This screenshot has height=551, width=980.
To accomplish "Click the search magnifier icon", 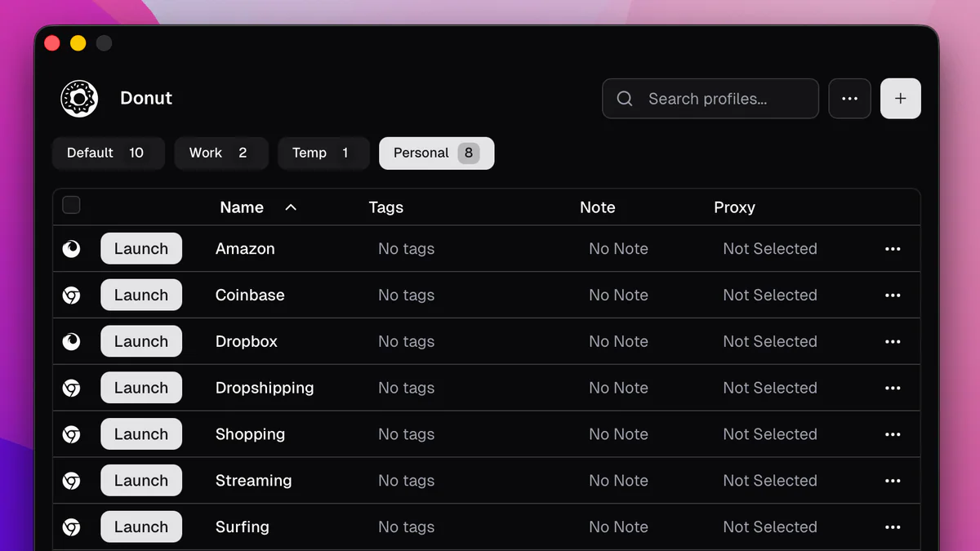I will [x=624, y=98].
